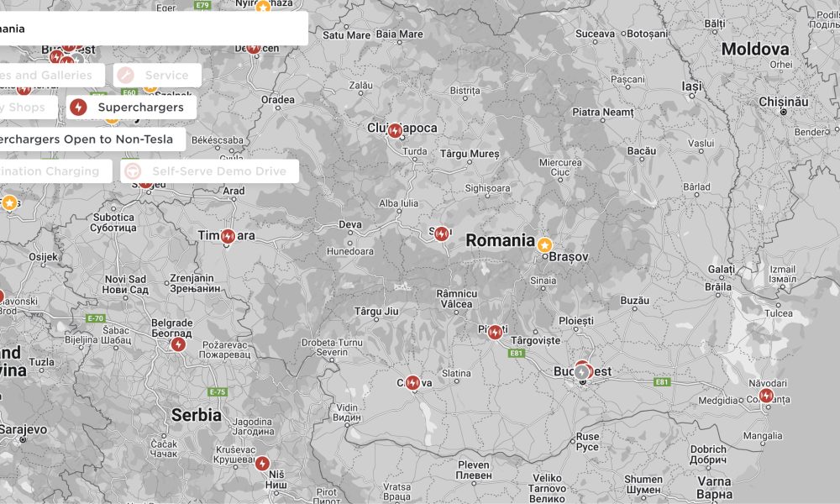The image size is (840, 504).
Task: Click the star pin at Nyíregyháza
Action: pos(262,7)
